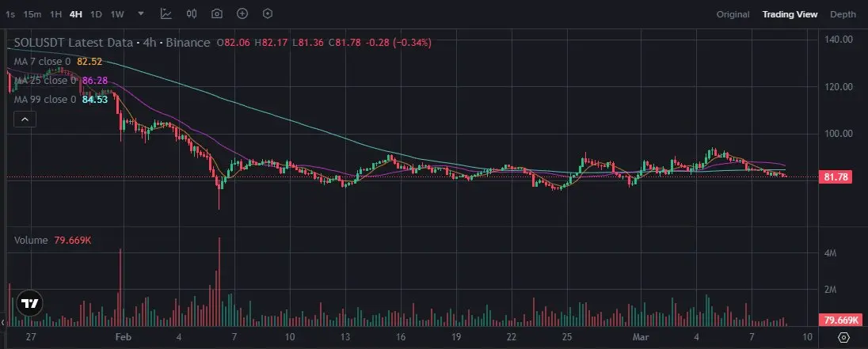Open the price axis settings gear icon
The height and width of the screenshot is (349, 868).
[x=843, y=337]
